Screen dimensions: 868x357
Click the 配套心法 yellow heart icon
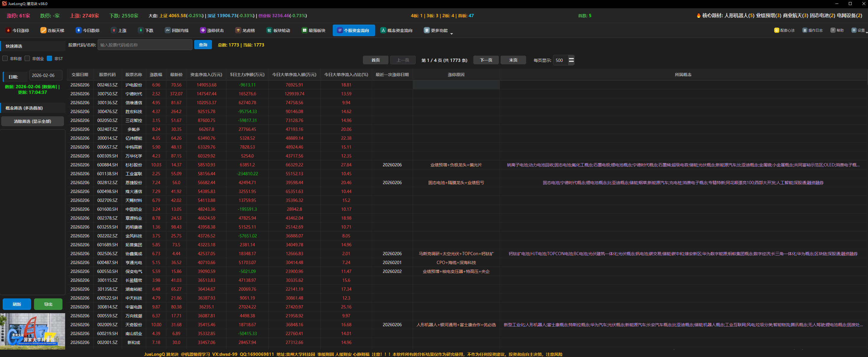point(776,30)
